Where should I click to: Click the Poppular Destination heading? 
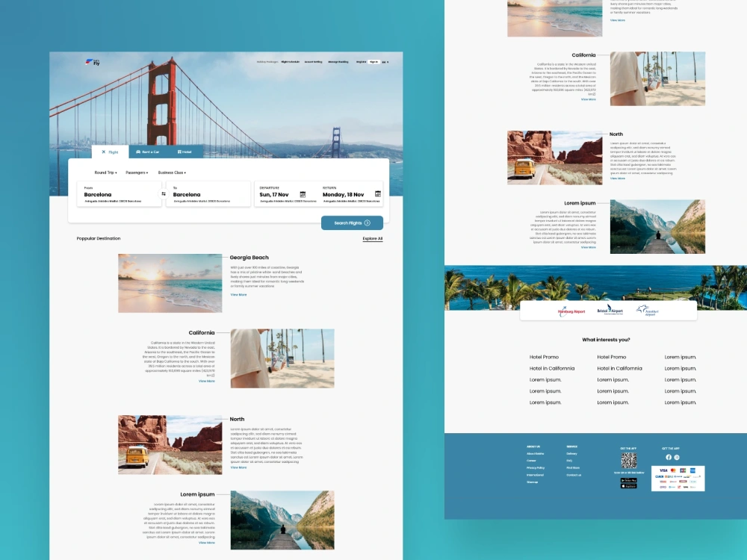(99, 238)
